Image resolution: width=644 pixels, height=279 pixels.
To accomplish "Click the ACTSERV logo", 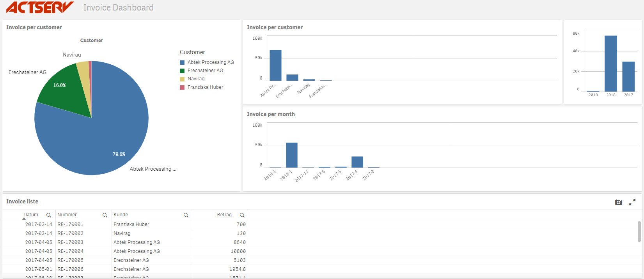I will point(40,7).
